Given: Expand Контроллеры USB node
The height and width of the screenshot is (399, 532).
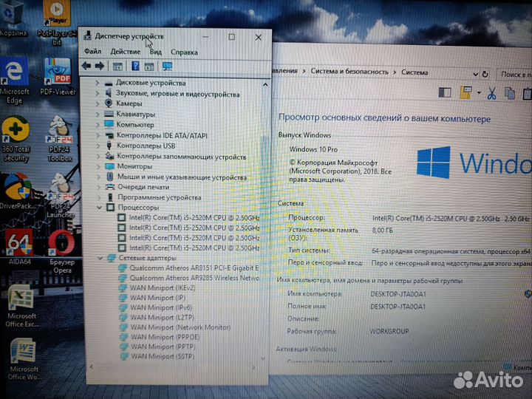Looking at the screenshot, I should pos(98,146).
